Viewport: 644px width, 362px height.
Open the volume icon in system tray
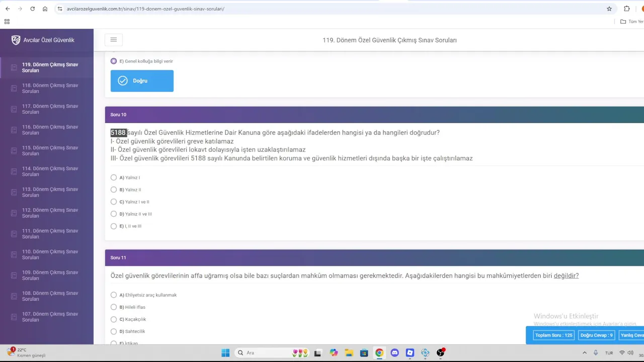tap(630, 353)
